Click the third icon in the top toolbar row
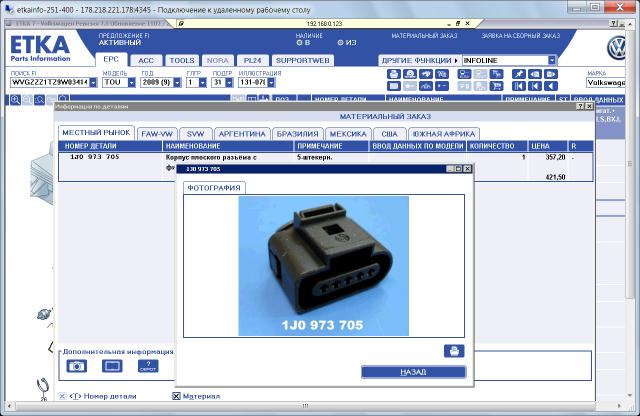Viewport: 640px width, 416px height. [426, 74]
